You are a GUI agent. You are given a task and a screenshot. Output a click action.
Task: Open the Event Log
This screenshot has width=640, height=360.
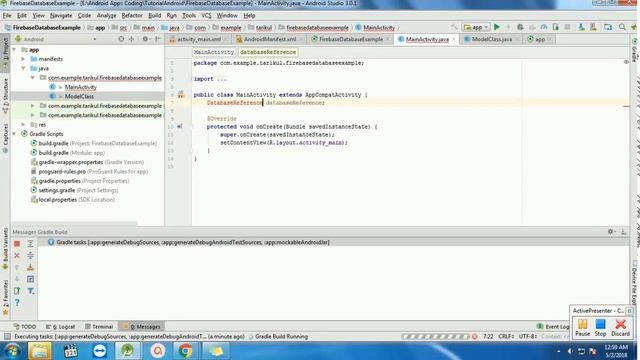click(553, 327)
